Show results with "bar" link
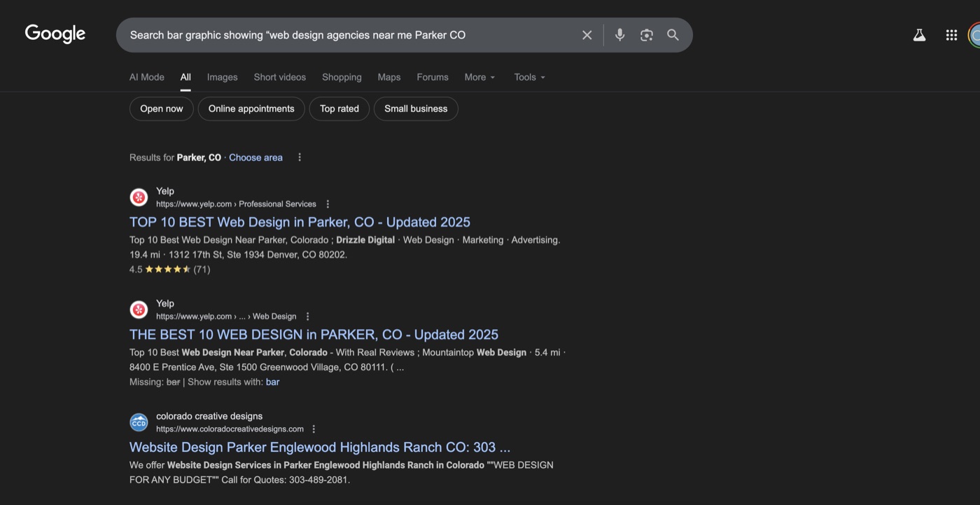The width and height of the screenshot is (980, 505). (x=272, y=382)
